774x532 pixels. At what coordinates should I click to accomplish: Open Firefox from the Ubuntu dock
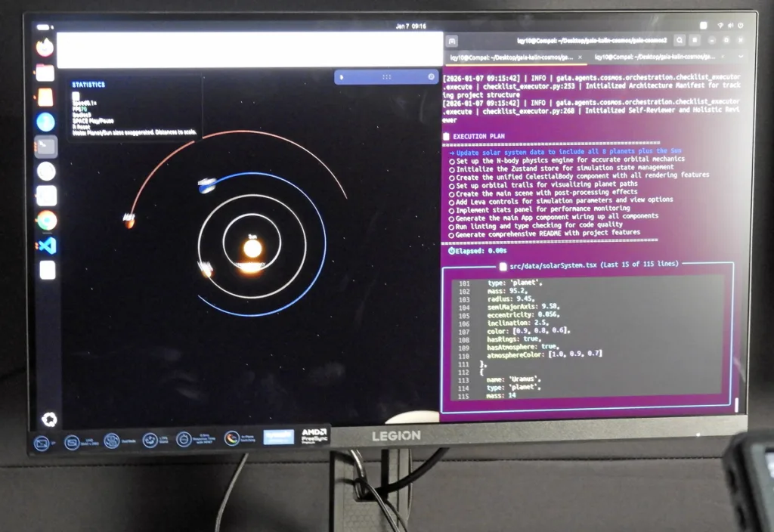point(45,47)
